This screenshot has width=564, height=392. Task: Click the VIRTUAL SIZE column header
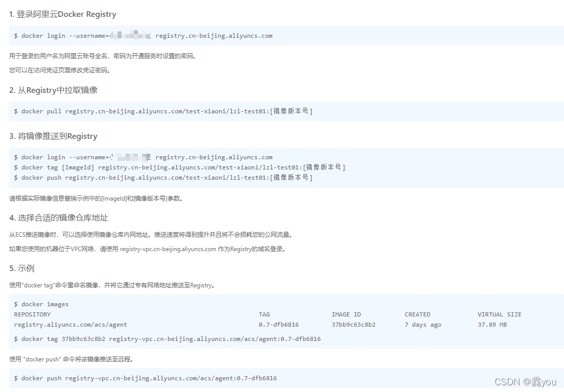click(499, 314)
